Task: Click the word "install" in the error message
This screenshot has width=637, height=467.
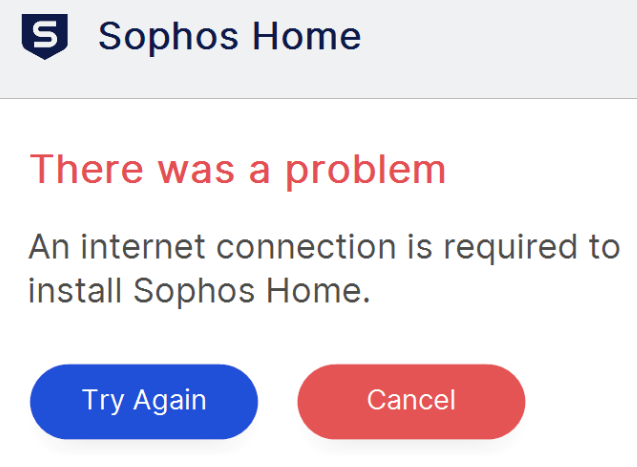Action: coord(75,291)
